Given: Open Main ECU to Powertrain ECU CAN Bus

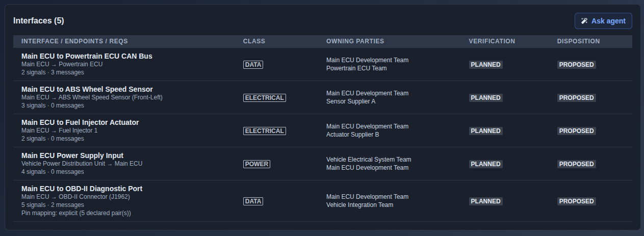Looking at the screenshot, I should tap(87, 56).
